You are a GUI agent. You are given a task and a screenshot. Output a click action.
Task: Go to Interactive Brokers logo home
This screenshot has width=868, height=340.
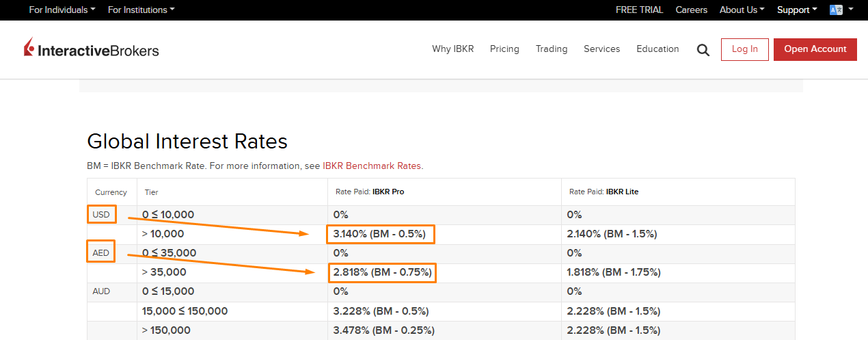point(91,49)
